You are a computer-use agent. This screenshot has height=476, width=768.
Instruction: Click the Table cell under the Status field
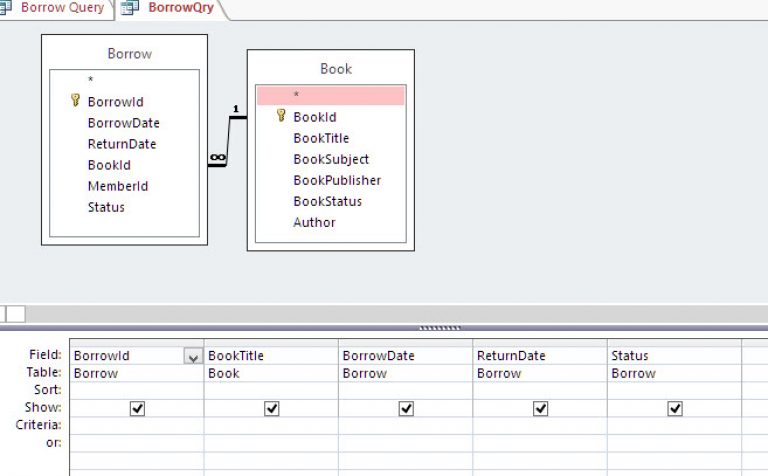(674, 373)
